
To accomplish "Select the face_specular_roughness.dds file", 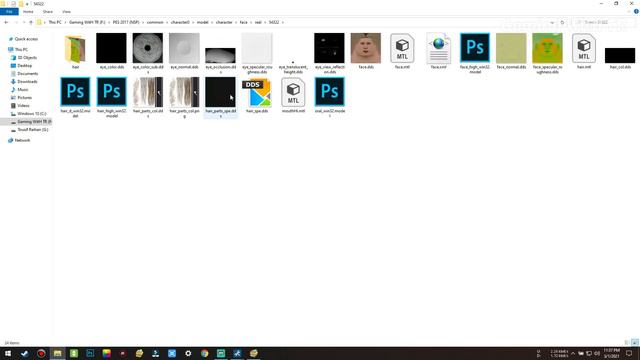I will click(547, 53).
